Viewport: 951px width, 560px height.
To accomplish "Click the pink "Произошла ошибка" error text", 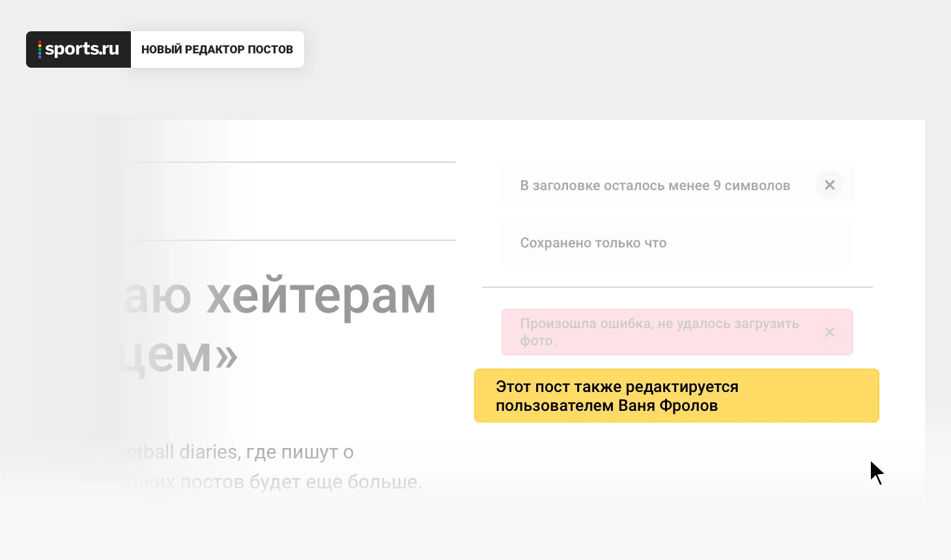I will (x=659, y=324).
